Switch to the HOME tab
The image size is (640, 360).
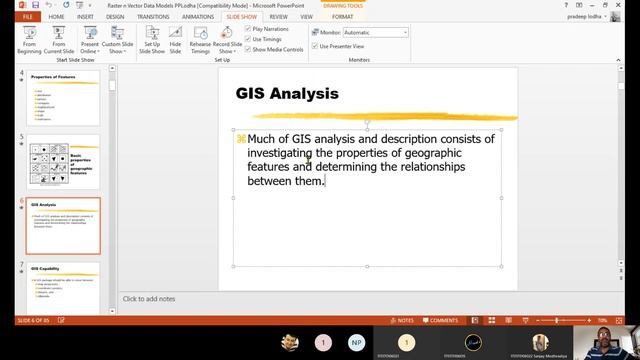point(56,17)
